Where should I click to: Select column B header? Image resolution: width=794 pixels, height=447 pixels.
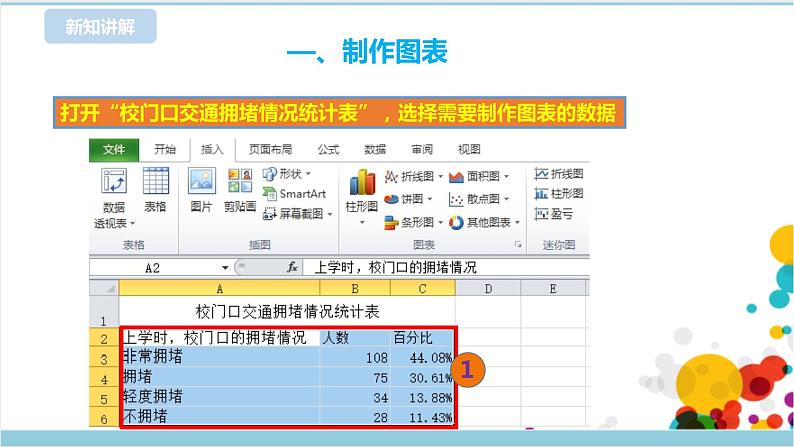(355, 289)
